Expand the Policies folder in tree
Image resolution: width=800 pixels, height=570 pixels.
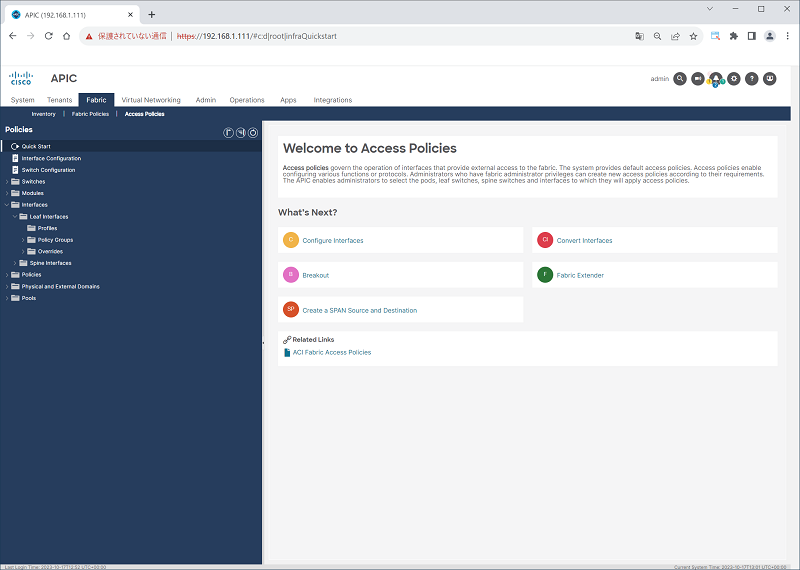[x=7, y=275]
